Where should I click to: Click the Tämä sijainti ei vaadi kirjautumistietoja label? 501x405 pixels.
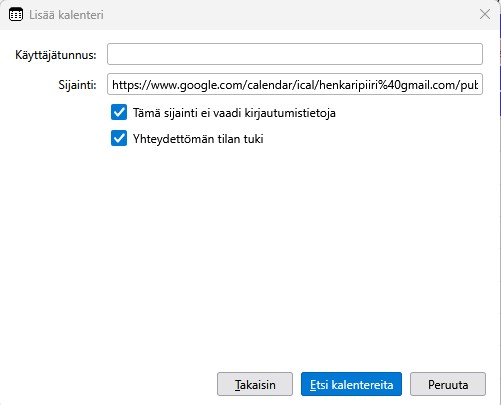(x=234, y=113)
